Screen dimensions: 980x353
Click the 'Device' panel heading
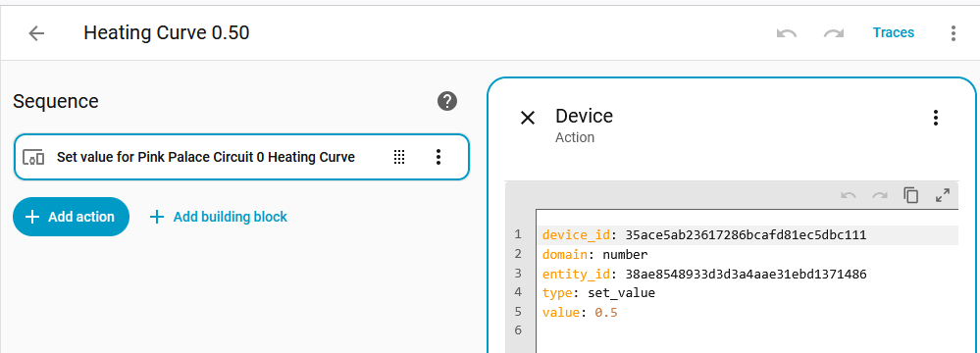pyautogui.click(x=584, y=116)
